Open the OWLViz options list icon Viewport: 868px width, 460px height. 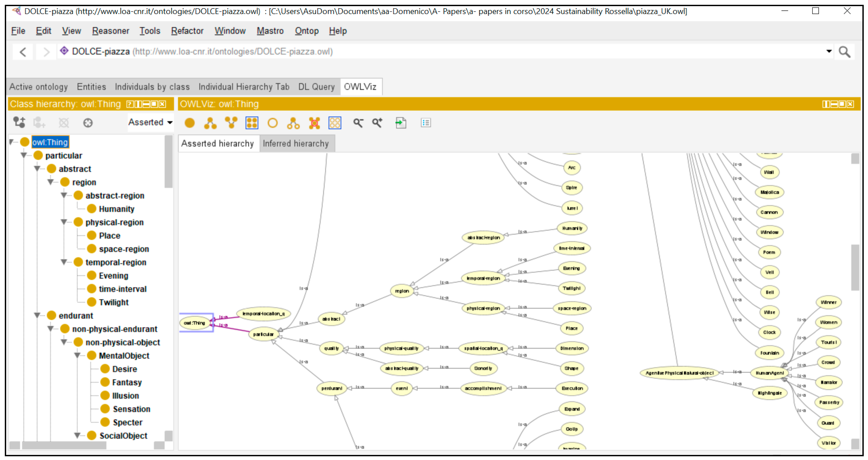click(x=426, y=123)
